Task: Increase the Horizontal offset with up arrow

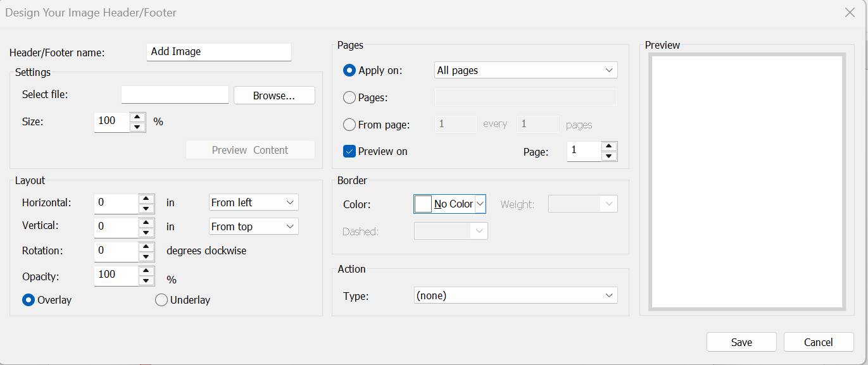Action: [146, 199]
